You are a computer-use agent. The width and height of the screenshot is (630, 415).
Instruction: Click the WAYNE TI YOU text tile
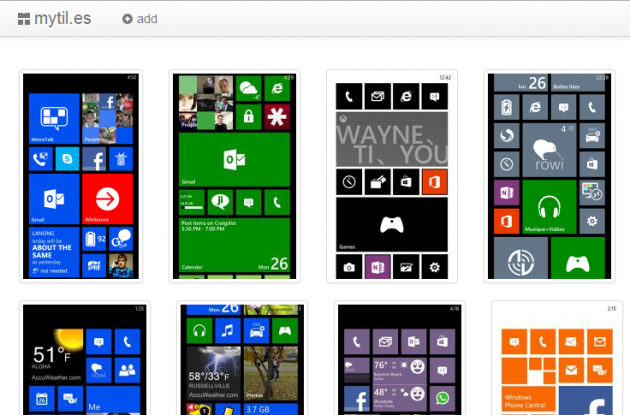[x=390, y=140]
